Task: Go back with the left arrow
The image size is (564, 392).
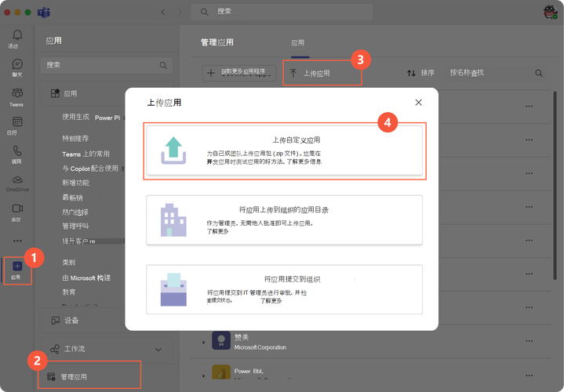Action: click(163, 13)
